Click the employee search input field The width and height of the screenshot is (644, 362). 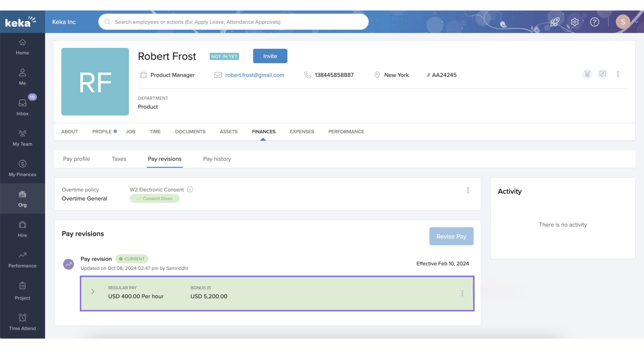[x=233, y=22]
